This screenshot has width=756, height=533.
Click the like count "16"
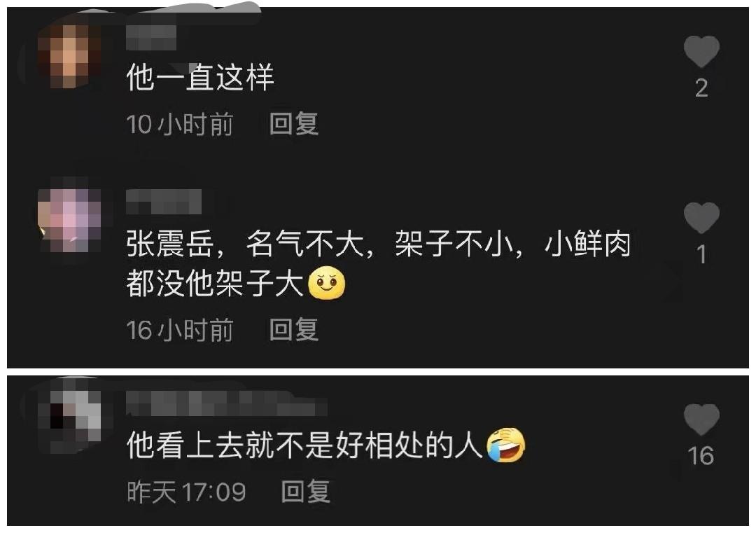[701, 456]
